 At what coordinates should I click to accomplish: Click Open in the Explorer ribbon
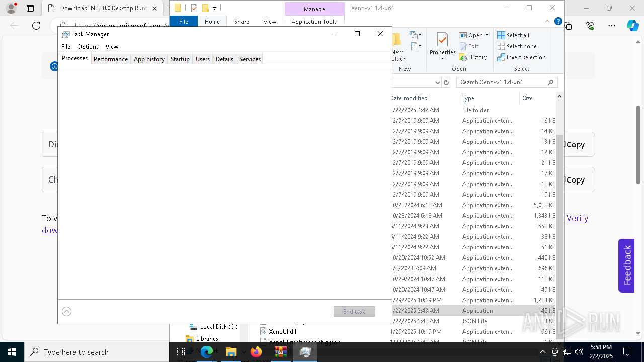(471, 35)
